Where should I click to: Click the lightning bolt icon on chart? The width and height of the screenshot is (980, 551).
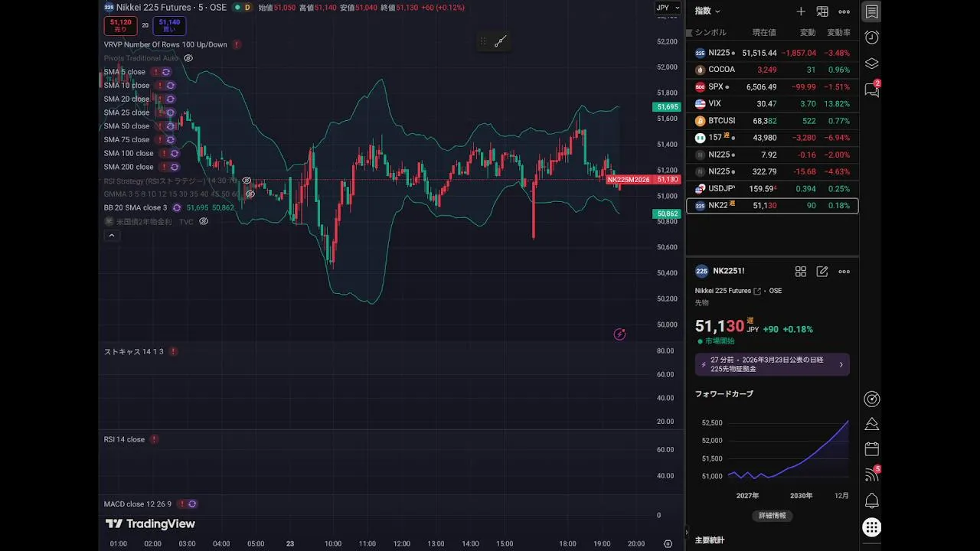[x=619, y=334]
